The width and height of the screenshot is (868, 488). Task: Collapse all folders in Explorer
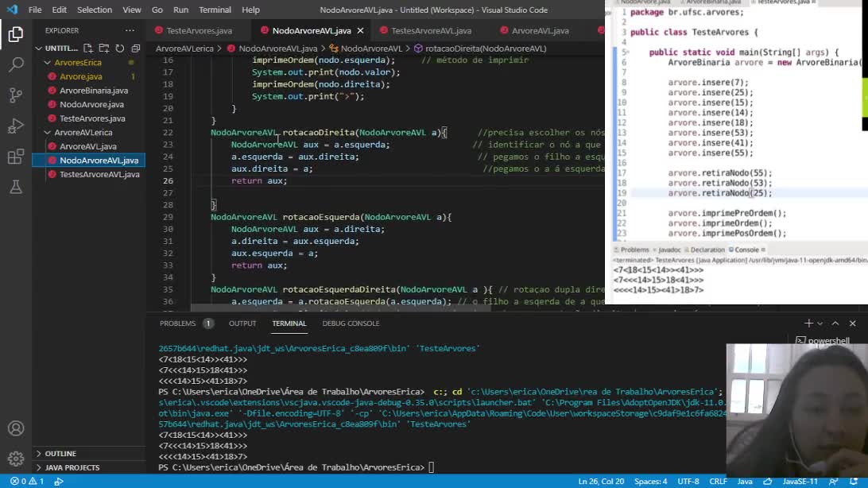coord(136,48)
